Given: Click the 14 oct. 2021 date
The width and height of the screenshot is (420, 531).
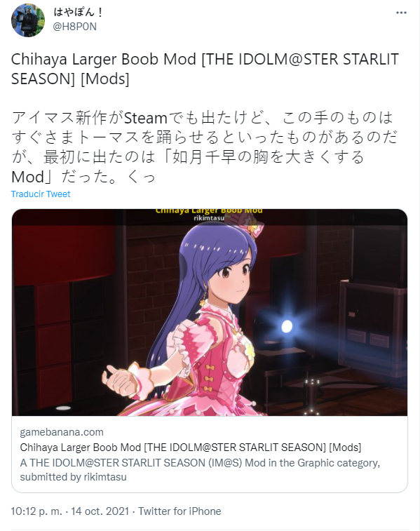Looking at the screenshot, I should pyautogui.click(x=100, y=511).
